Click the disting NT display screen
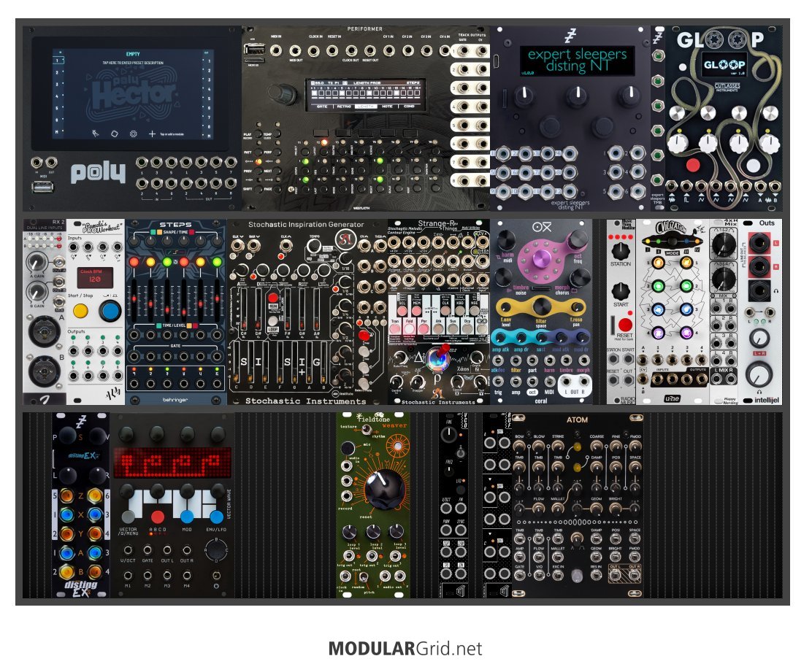Image resolution: width=812 pixels, height=664 pixels. pos(576,61)
